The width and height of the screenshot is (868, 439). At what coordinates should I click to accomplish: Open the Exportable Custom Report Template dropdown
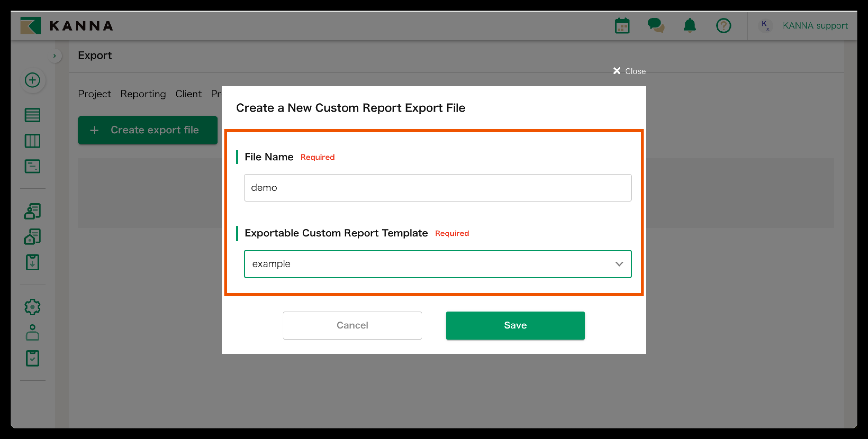pyautogui.click(x=437, y=264)
